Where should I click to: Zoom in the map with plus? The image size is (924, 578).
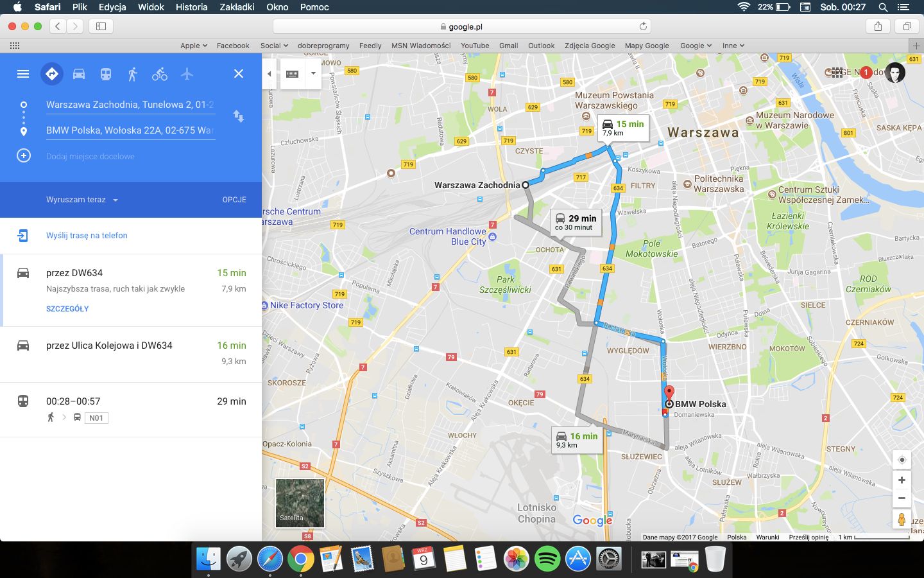click(x=902, y=480)
